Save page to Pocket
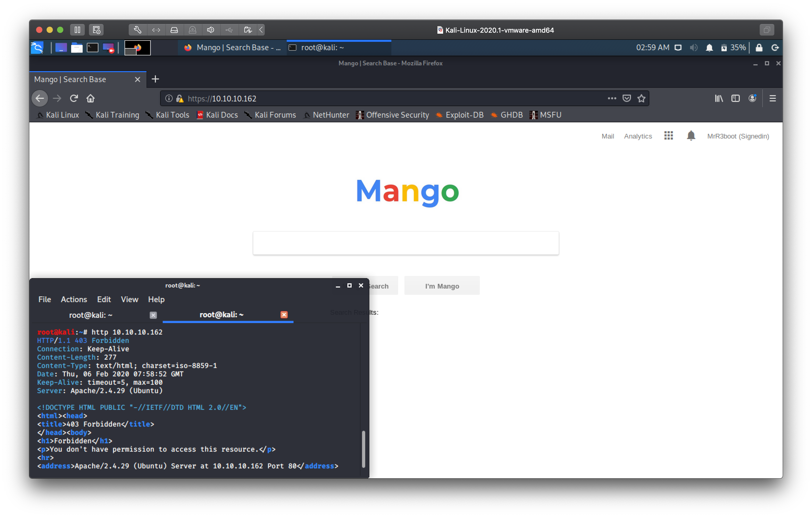 627,99
